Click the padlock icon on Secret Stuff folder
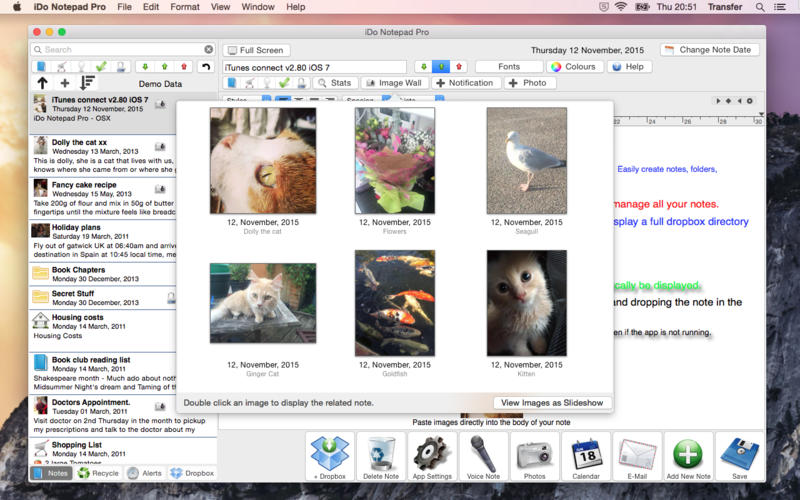800x500 pixels. 171,298
